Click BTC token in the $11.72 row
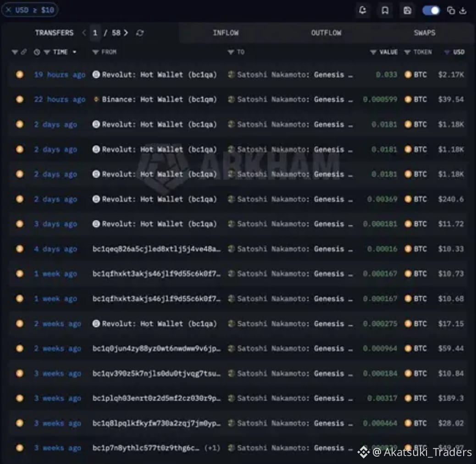This screenshot has height=464, width=476. click(x=415, y=224)
